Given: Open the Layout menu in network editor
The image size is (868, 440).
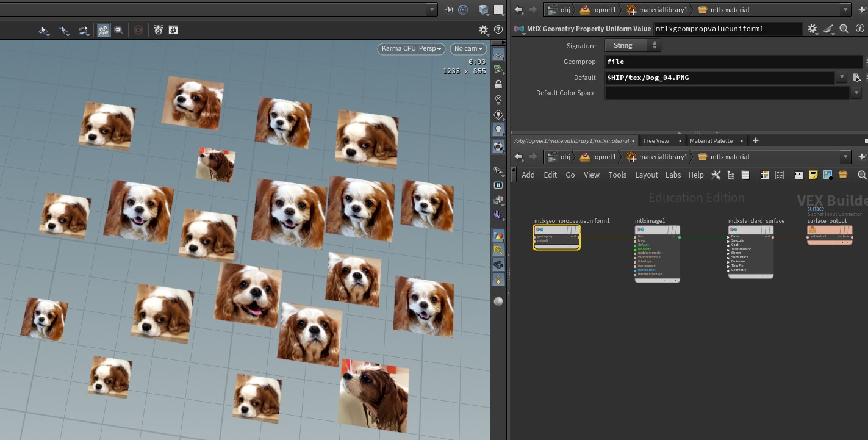Looking at the screenshot, I should click(646, 175).
